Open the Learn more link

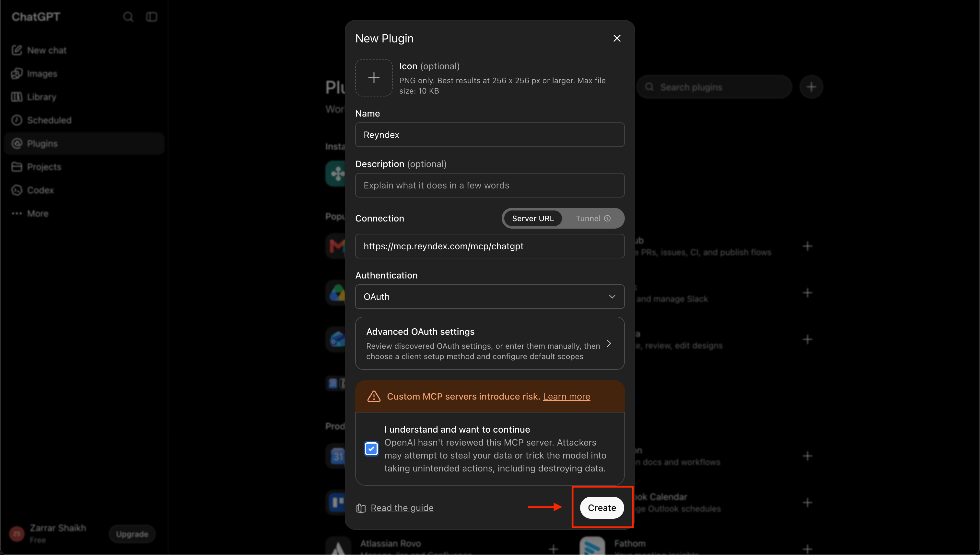click(x=566, y=396)
